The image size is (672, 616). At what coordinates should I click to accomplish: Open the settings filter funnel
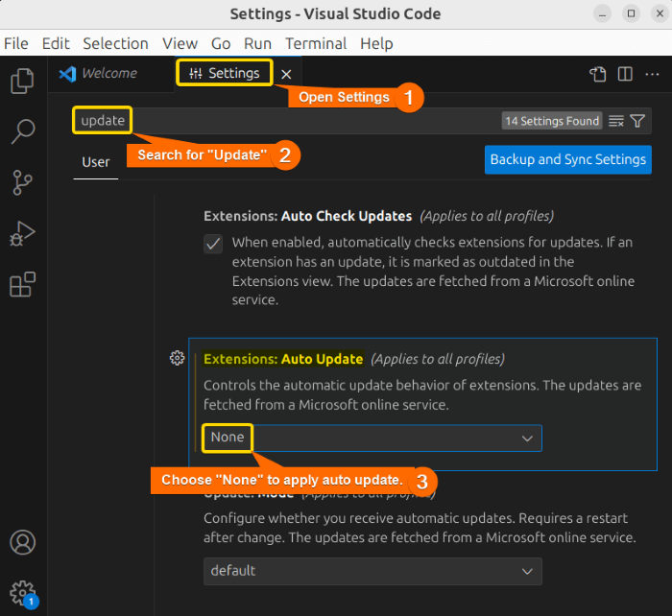pos(637,121)
